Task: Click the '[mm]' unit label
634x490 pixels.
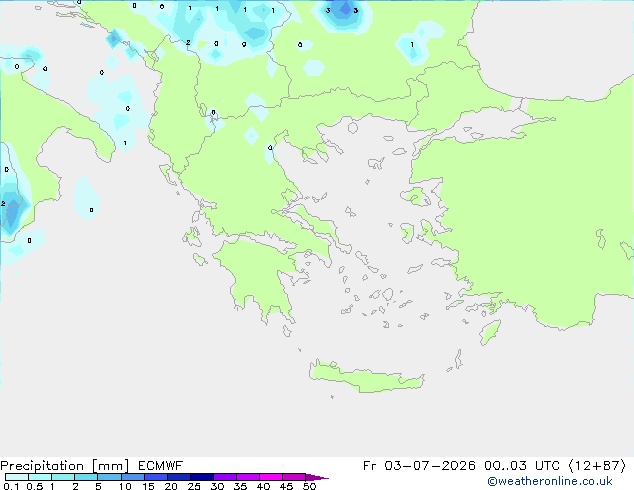Action: pos(110,466)
